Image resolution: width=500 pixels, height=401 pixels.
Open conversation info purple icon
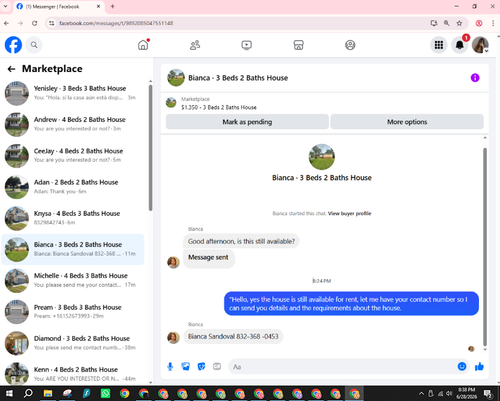tap(475, 78)
